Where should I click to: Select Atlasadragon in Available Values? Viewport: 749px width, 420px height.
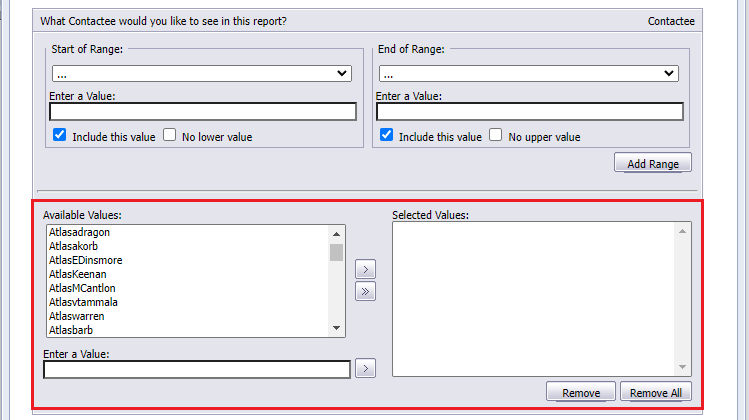[x=79, y=232]
